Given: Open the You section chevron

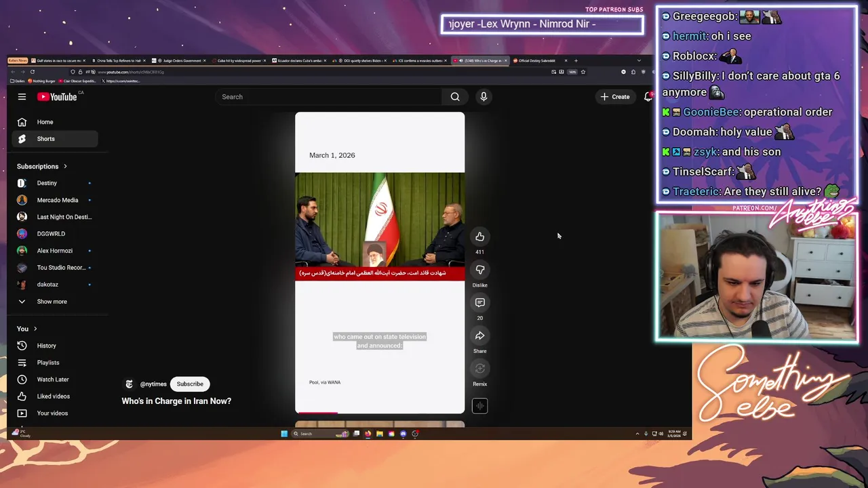Looking at the screenshot, I should (x=35, y=329).
